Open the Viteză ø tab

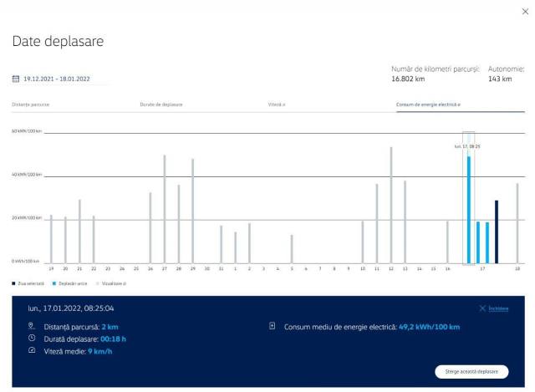[278, 104]
